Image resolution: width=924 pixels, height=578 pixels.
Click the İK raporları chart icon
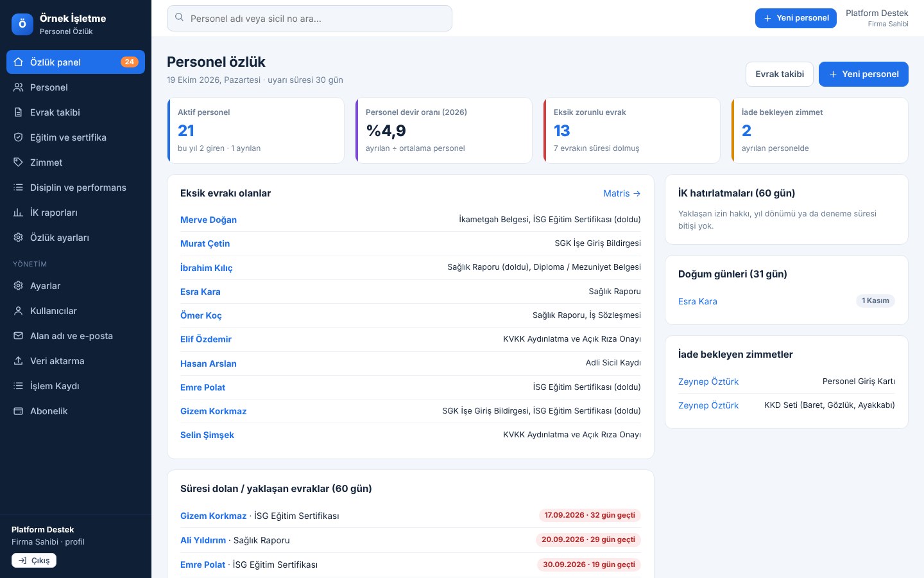(x=18, y=213)
